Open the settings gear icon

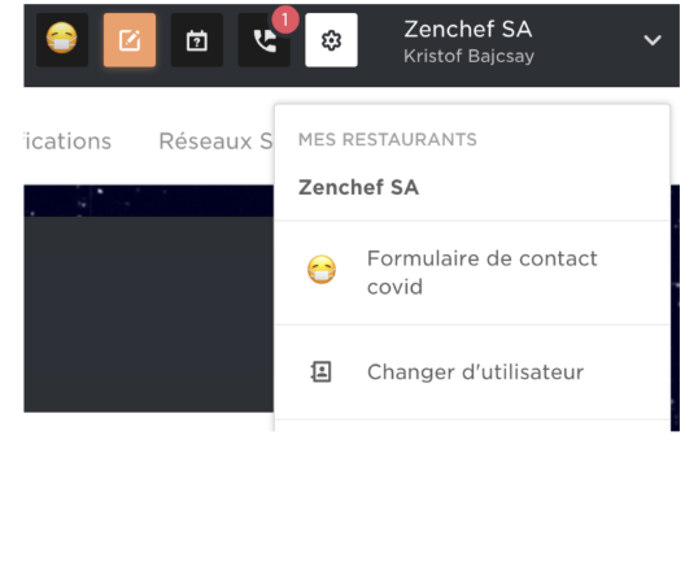pyautogui.click(x=331, y=40)
